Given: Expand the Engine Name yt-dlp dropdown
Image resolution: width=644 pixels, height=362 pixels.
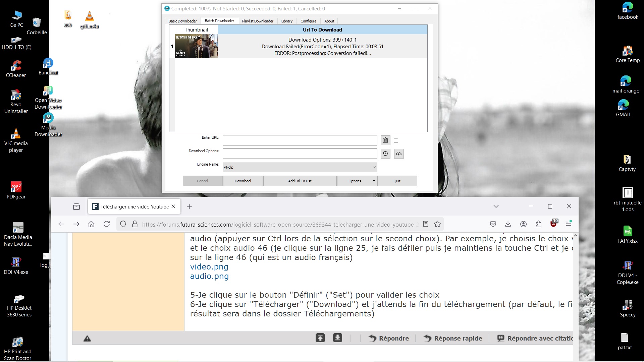Looking at the screenshot, I should tap(374, 167).
